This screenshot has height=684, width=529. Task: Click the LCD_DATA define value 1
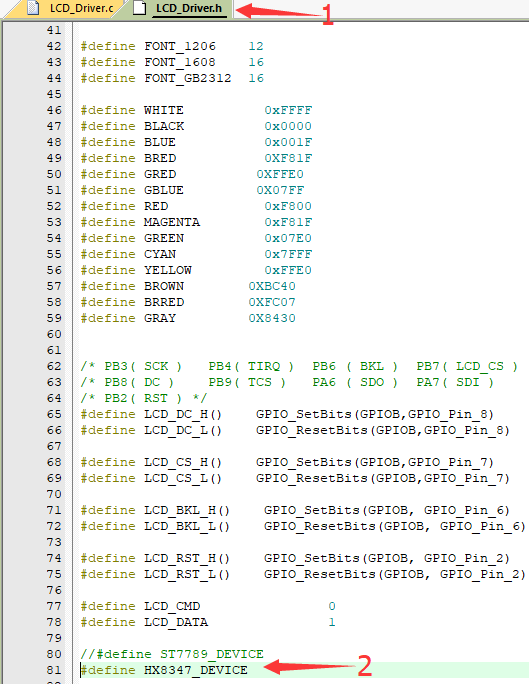[x=332, y=622]
